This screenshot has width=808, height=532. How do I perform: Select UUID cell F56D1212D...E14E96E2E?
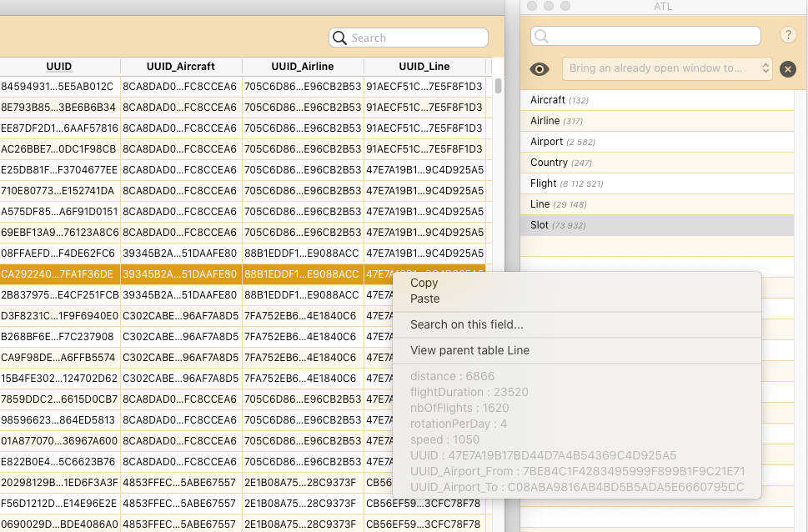coord(60,504)
